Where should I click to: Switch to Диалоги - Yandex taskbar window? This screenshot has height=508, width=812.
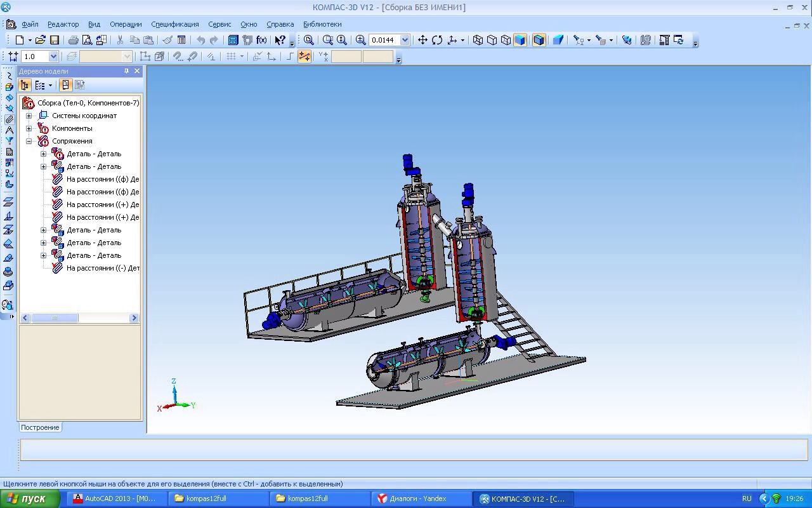click(421, 498)
